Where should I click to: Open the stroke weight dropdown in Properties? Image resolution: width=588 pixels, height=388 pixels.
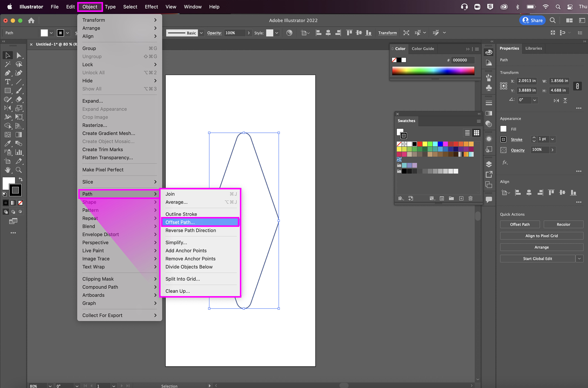pyautogui.click(x=552, y=139)
